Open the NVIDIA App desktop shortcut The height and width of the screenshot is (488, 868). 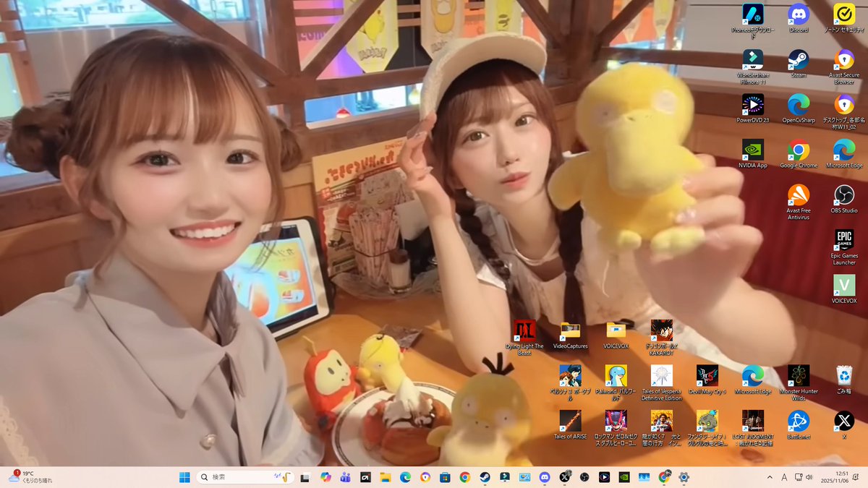tap(753, 154)
